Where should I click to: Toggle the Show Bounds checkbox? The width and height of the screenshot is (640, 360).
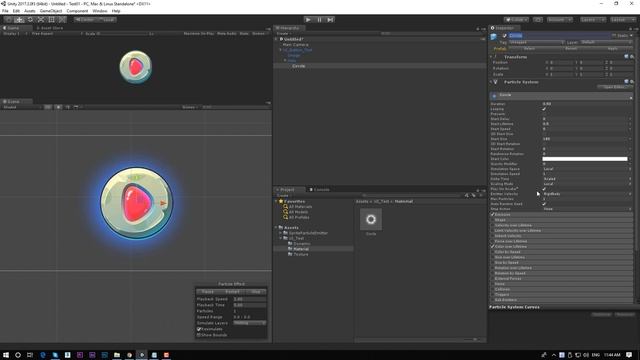pos(199,335)
